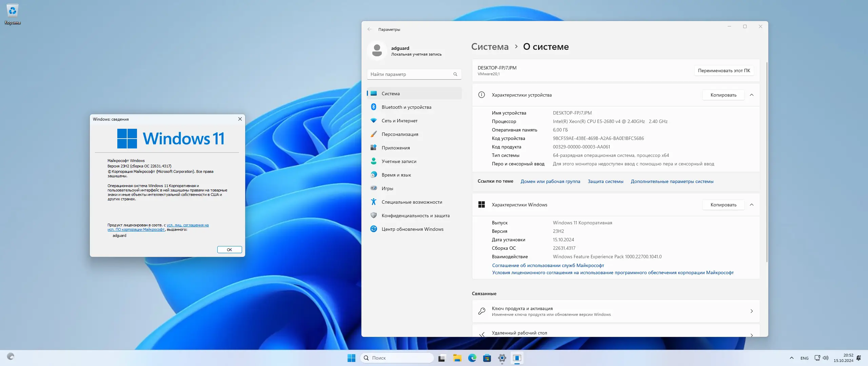Open Bluetooth и устройства settings

pos(406,107)
